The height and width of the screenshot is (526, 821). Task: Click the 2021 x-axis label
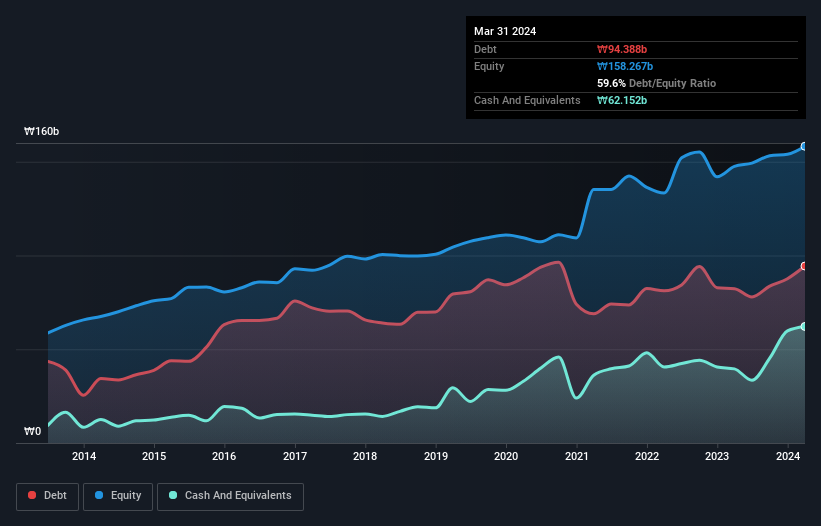click(576, 456)
